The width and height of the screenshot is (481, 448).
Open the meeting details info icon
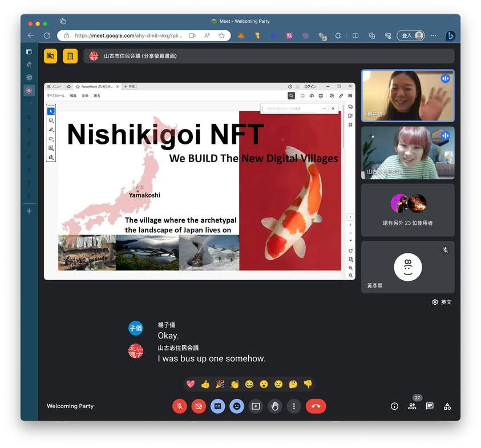click(394, 406)
